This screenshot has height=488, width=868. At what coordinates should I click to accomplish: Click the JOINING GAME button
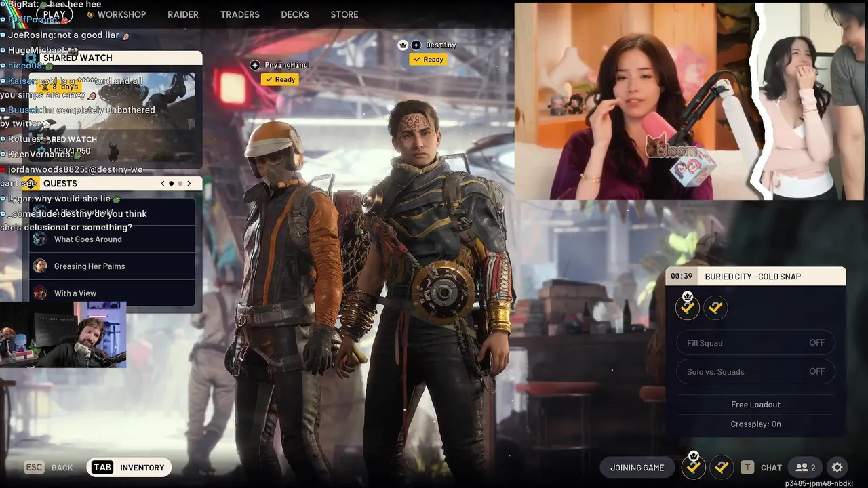pos(637,468)
